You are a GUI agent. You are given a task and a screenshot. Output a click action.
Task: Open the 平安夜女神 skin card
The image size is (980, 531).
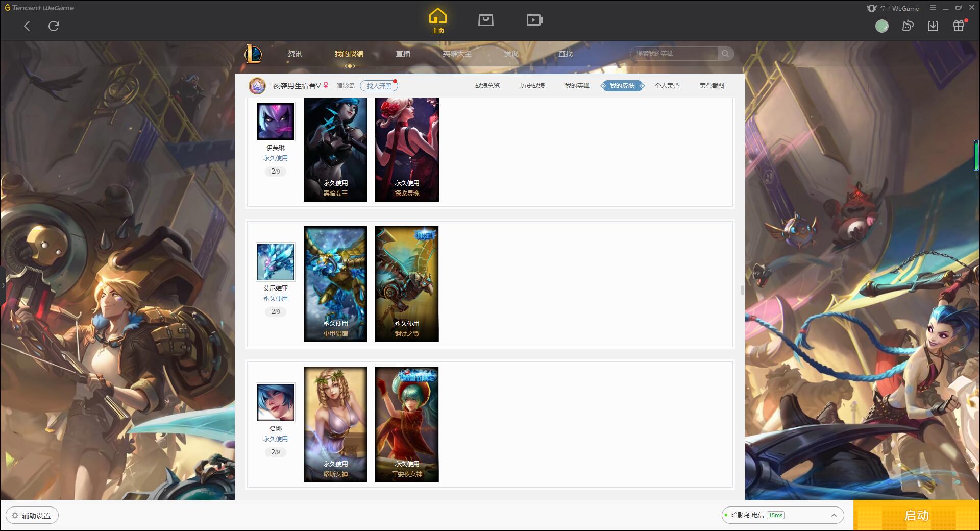[x=407, y=424]
